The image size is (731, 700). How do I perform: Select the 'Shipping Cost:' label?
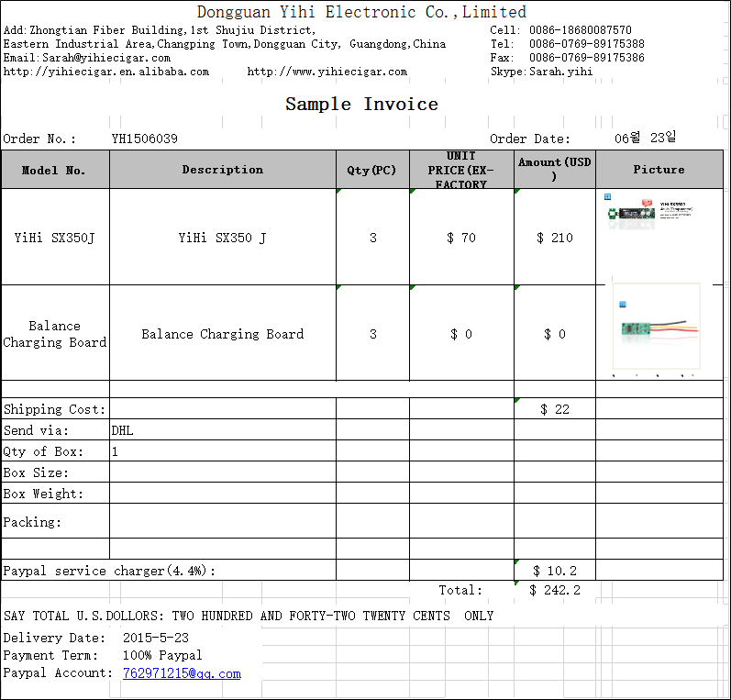pos(55,409)
